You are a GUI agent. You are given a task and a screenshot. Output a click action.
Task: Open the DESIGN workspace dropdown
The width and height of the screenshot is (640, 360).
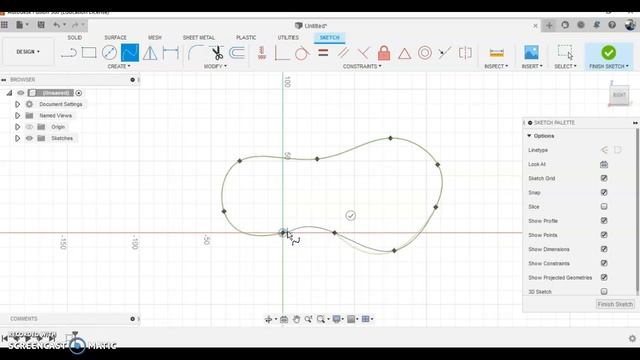(28, 52)
